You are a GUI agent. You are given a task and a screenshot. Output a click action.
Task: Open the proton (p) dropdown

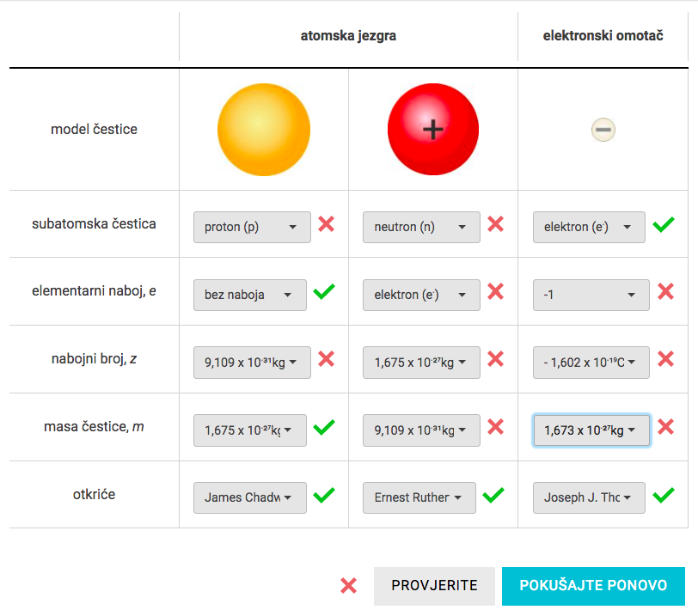[x=252, y=228]
